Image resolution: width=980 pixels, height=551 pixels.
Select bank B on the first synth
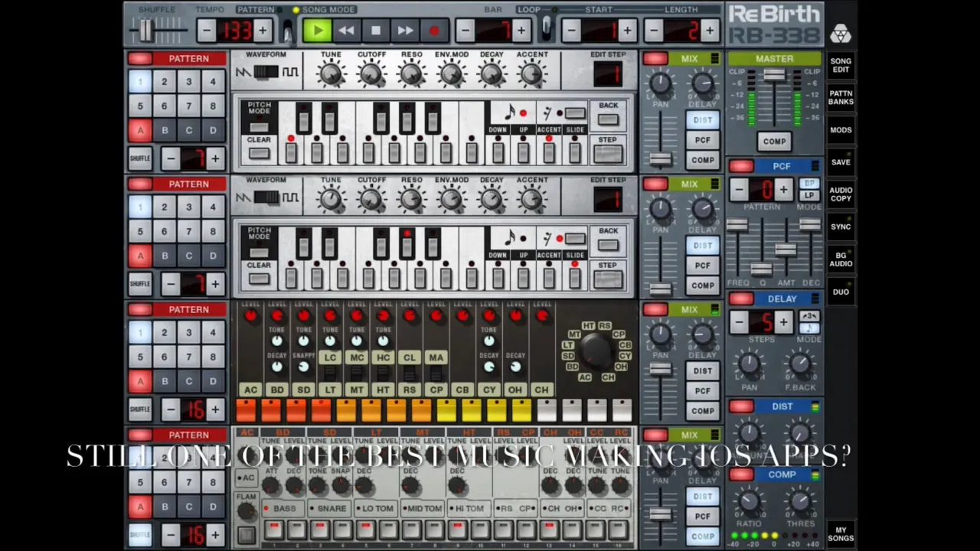(164, 130)
